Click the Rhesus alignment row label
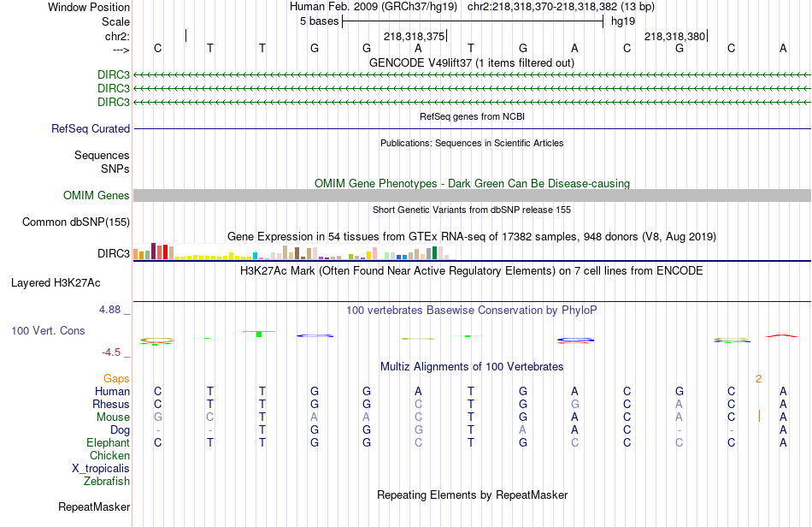This screenshot has height=527, width=812. [111, 404]
